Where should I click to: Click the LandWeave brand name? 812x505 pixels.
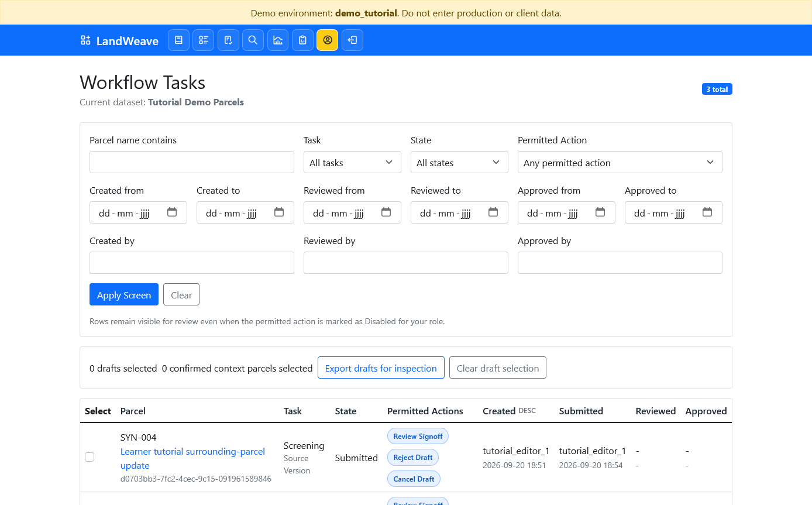[128, 40]
